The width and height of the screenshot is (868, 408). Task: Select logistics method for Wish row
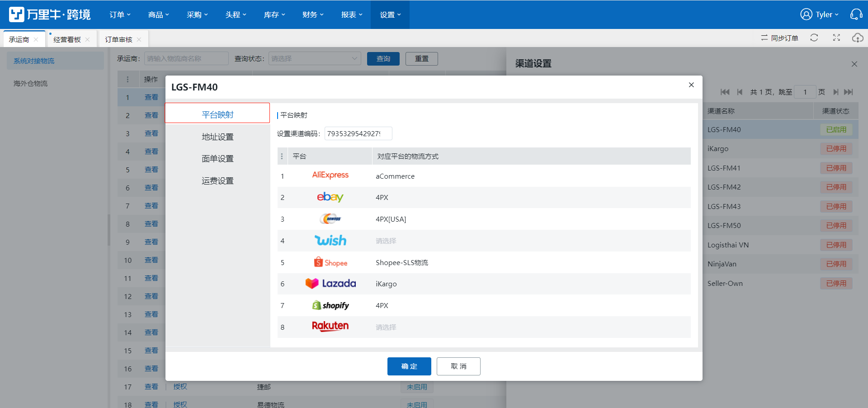386,241
